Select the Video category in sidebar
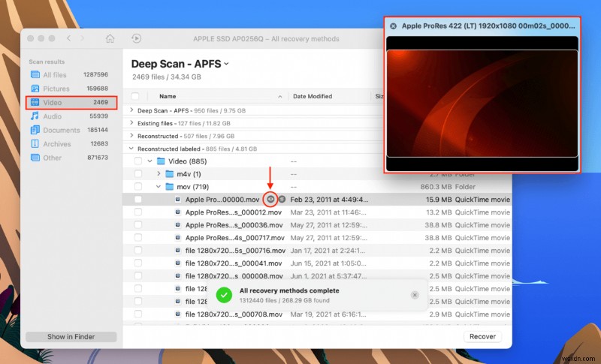The height and width of the screenshot is (364, 601). pos(71,102)
